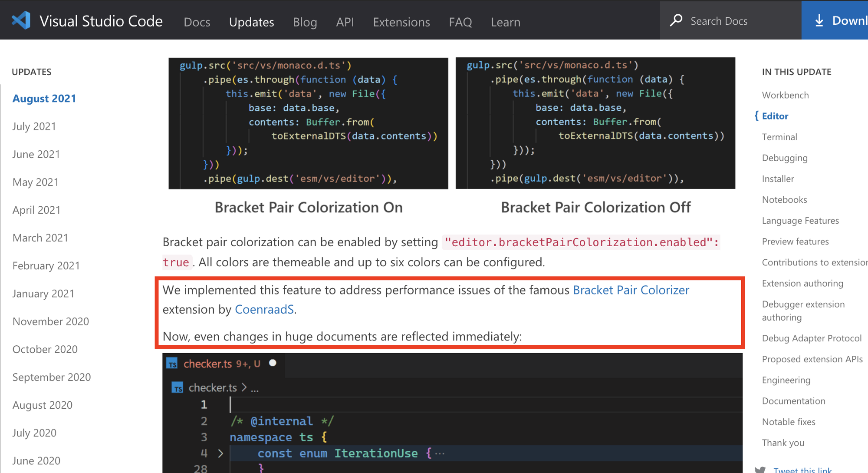Image resolution: width=868 pixels, height=473 pixels.
Task: Jump to Workbench section
Action: coord(785,95)
